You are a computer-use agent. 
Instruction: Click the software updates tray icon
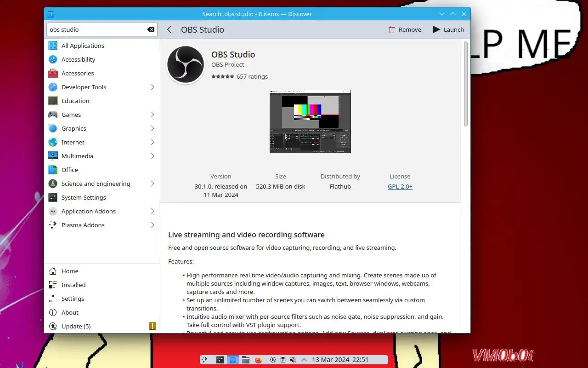pyautogui.click(x=273, y=360)
